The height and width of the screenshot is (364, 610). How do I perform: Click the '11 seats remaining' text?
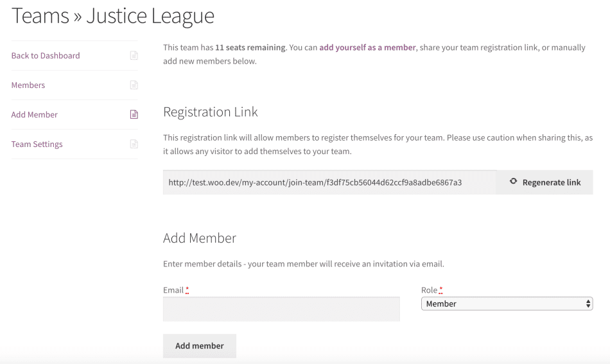click(x=250, y=48)
